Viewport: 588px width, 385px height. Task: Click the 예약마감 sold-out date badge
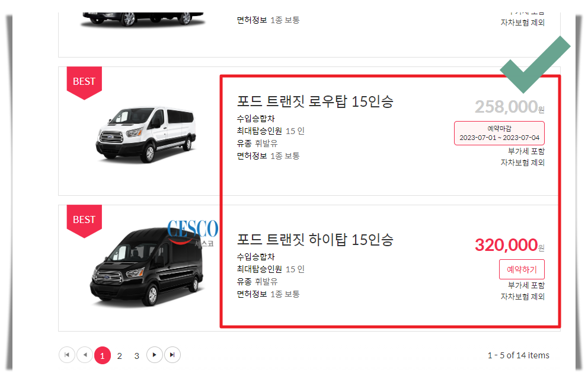pos(499,133)
